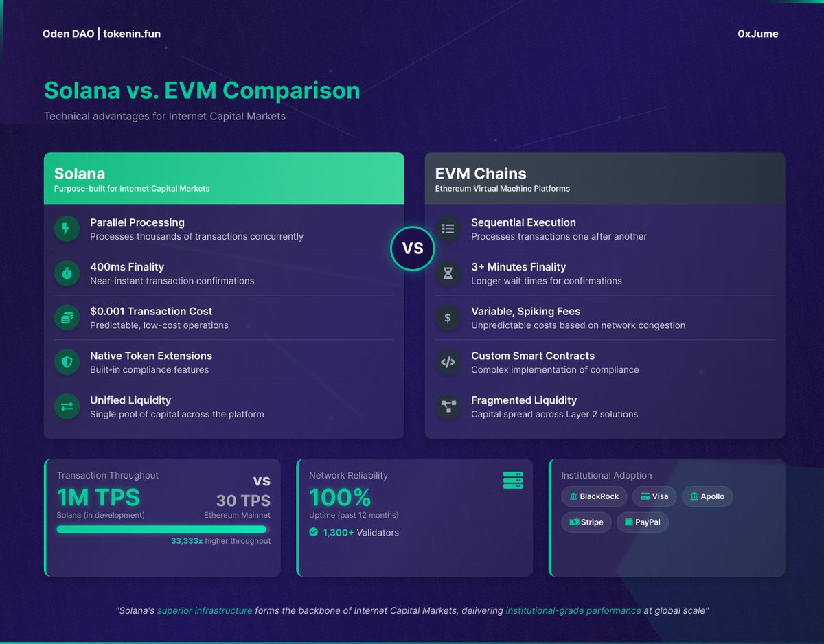Click the network diagram Fragmented Liquidity icon
The image size is (824, 644).
point(448,406)
